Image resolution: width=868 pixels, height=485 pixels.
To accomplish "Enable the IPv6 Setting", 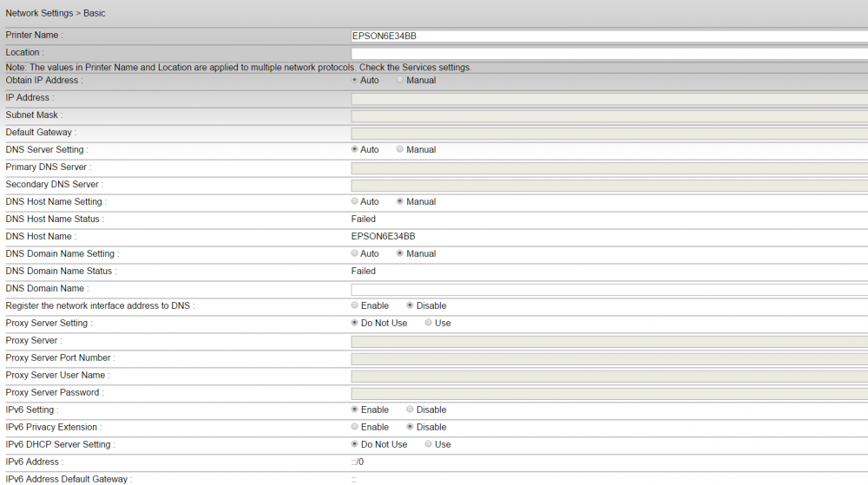I will (x=354, y=410).
